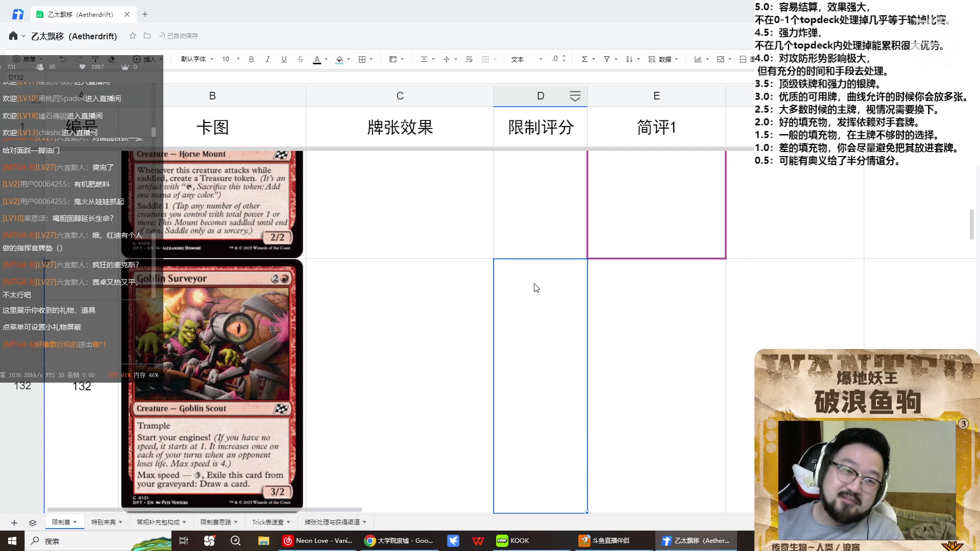The width and height of the screenshot is (980, 551).
Task: Open 斗鱼直播伴侣 from the taskbar
Action: pyautogui.click(x=612, y=541)
